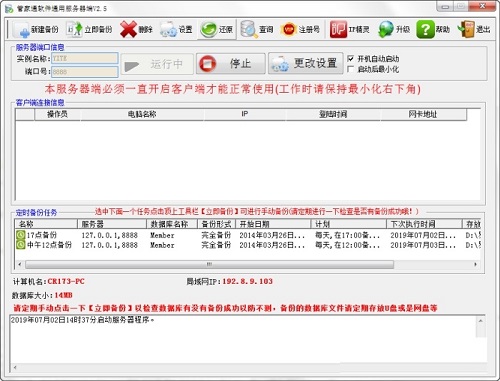Click the horizontal scrollbar thumb in task list
This screenshot has height=381, width=500.
pyautogui.click(x=209, y=264)
